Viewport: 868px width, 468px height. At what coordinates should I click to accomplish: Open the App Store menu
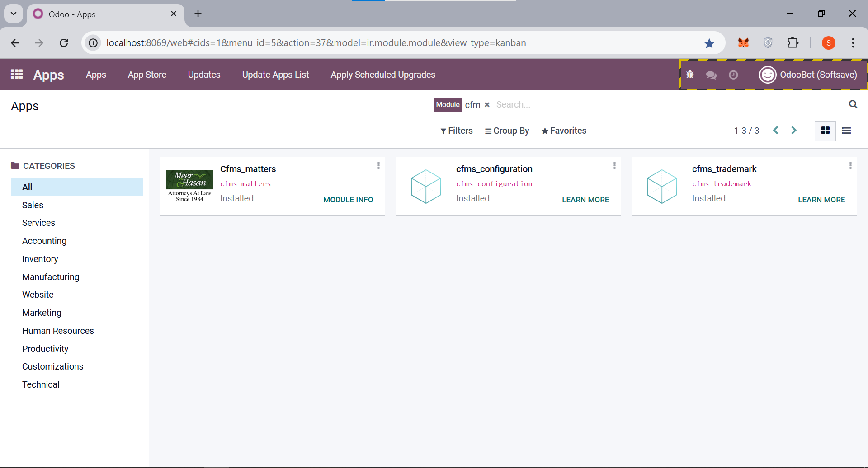[147, 75]
